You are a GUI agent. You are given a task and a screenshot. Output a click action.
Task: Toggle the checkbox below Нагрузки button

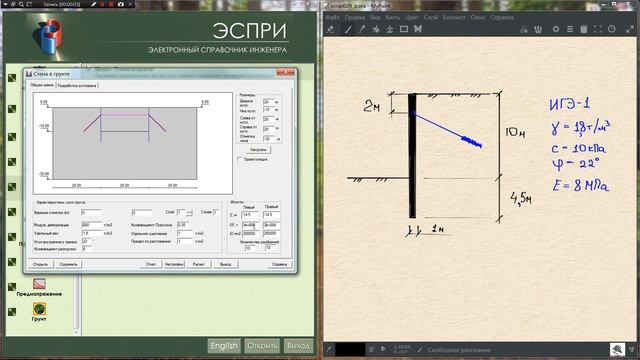(x=240, y=159)
